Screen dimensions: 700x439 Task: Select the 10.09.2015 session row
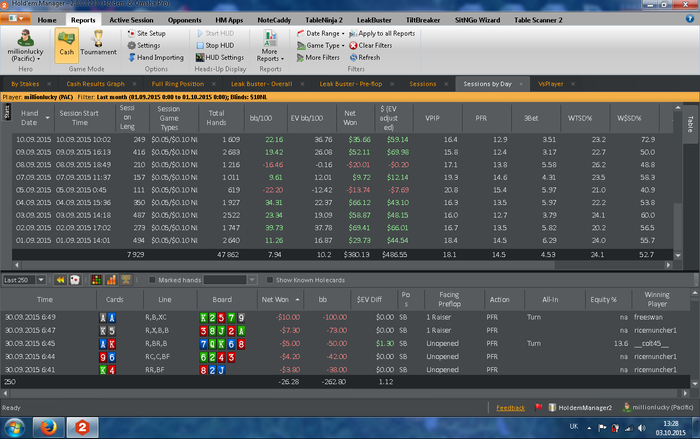(342, 139)
